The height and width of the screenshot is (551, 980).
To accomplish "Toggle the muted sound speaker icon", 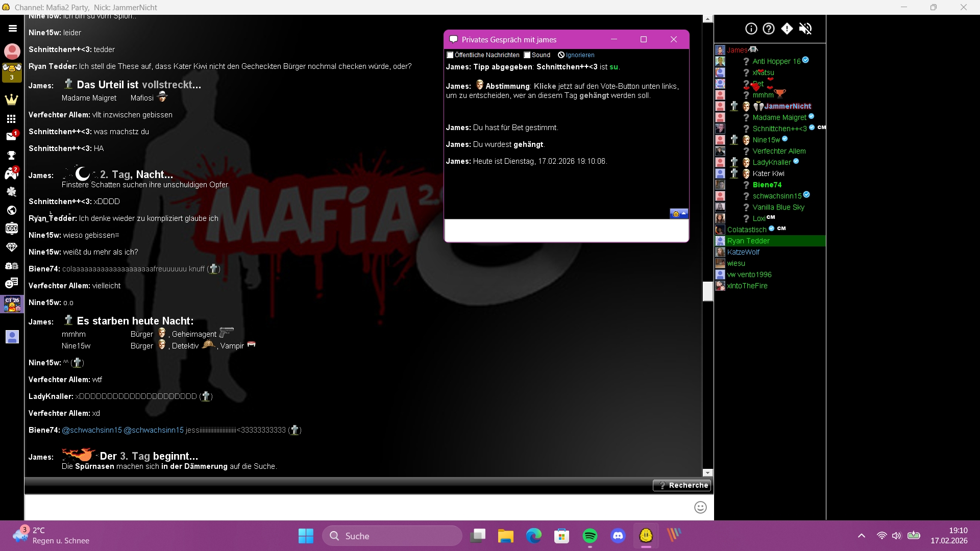I will point(805,29).
